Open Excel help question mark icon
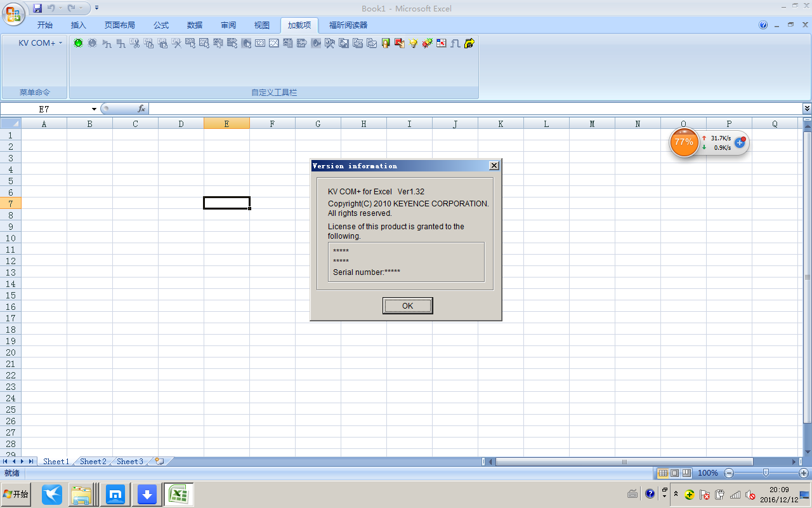 763,25
